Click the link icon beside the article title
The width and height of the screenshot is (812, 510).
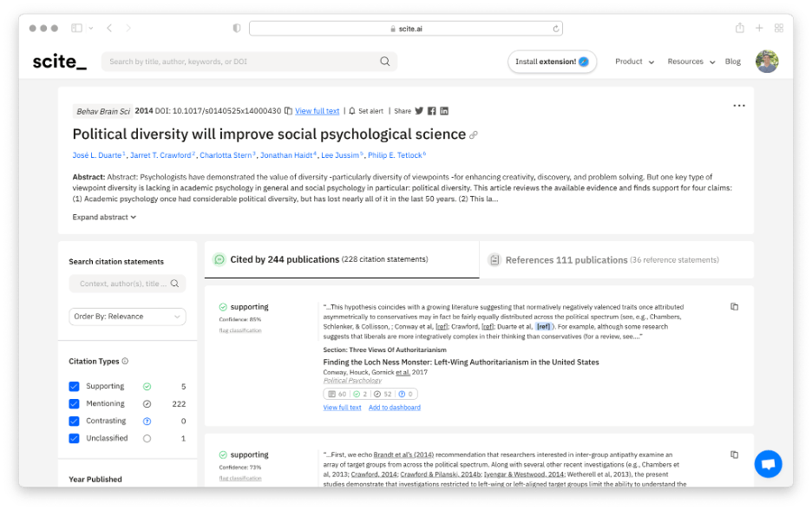point(474,135)
